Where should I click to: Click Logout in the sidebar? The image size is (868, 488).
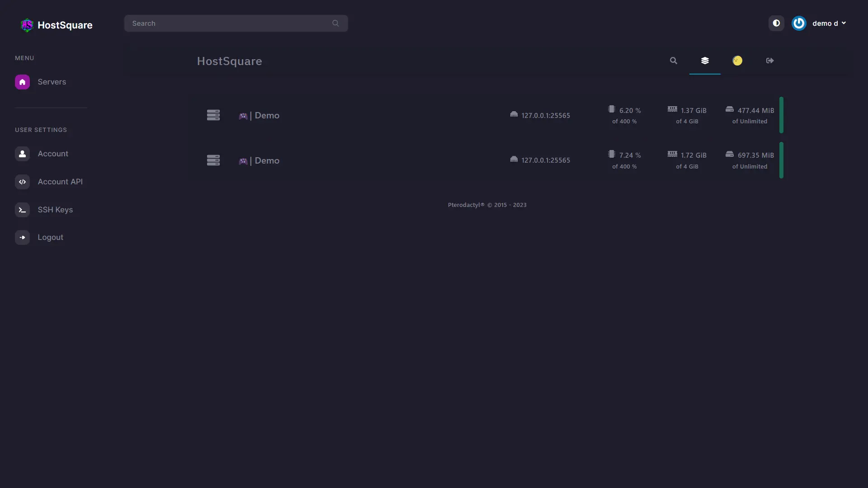(x=50, y=237)
